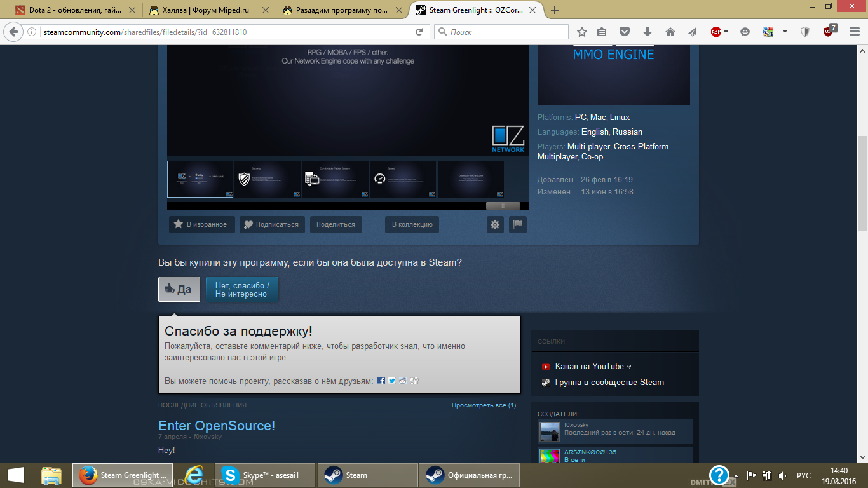Click the Russian language tag
The height and width of the screenshot is (488, 868).
click(x=627, y=132)
